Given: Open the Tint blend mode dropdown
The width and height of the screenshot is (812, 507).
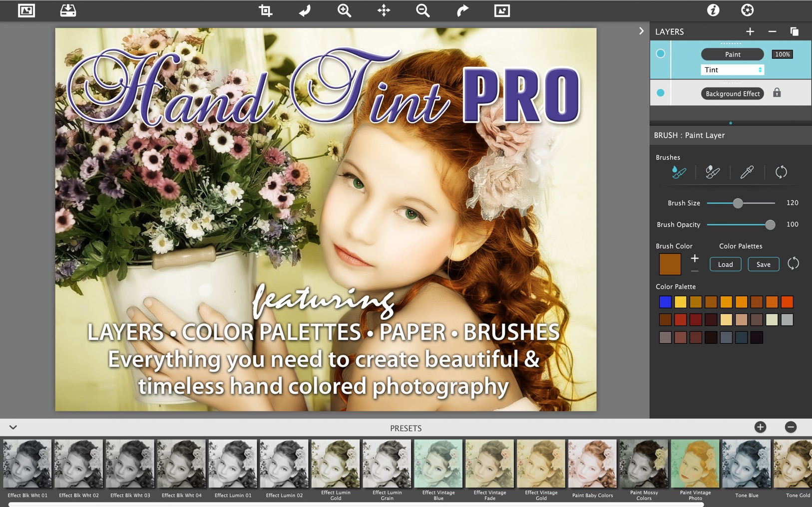Looking at the screenshot, I should pos(732,69).
